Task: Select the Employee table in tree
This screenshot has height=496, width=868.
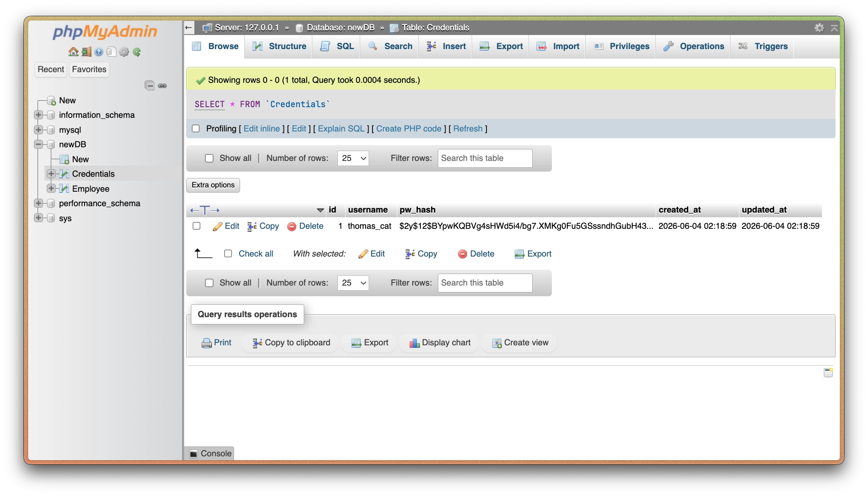Action: point(91,189)
